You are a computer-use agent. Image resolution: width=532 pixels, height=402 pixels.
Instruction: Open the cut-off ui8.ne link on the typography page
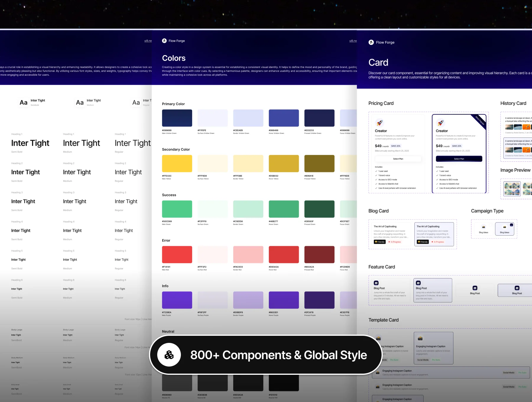pos(148,41)
